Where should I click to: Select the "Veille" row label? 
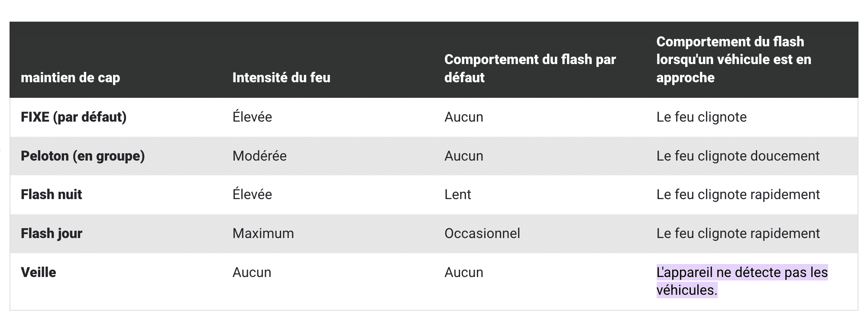(x=39, y=272)
